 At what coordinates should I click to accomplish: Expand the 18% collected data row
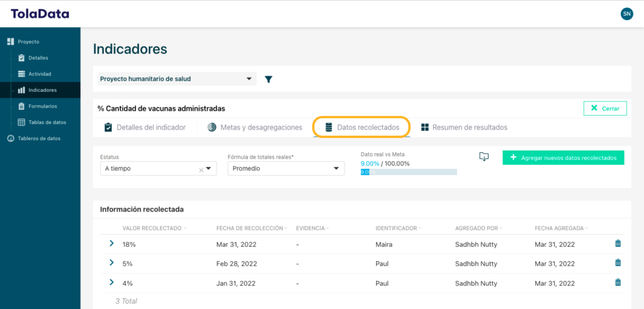(111, 244)
